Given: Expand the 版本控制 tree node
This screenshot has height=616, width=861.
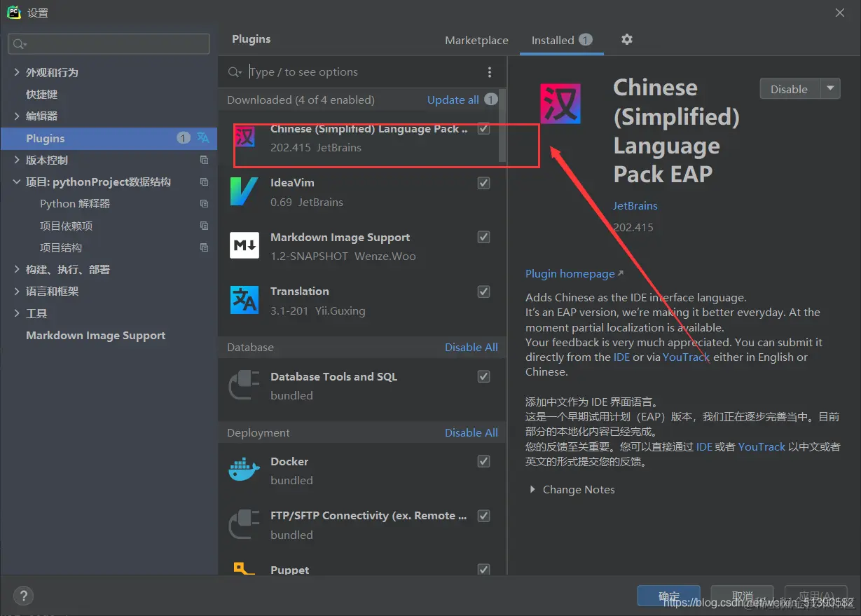Looking at the screenshot, I should pyautogui.click(x=17, y=160).
